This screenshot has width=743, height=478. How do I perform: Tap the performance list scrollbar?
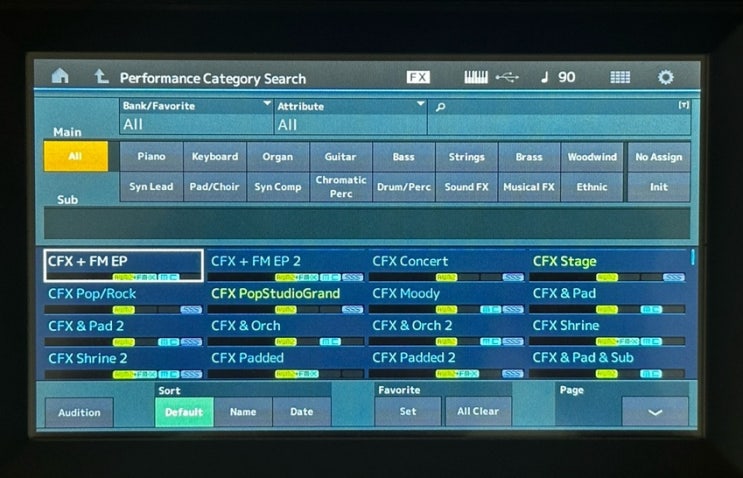(x=693, y=257)
